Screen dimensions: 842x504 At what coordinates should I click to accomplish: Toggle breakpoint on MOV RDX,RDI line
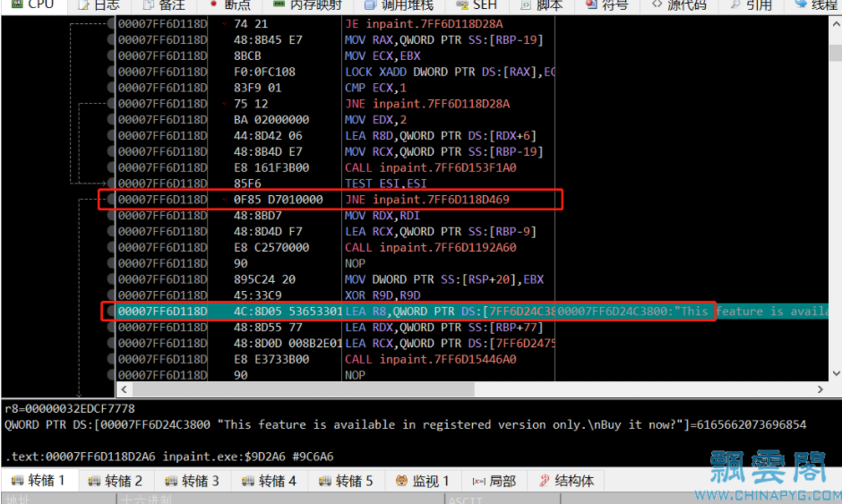pos(111,215)
